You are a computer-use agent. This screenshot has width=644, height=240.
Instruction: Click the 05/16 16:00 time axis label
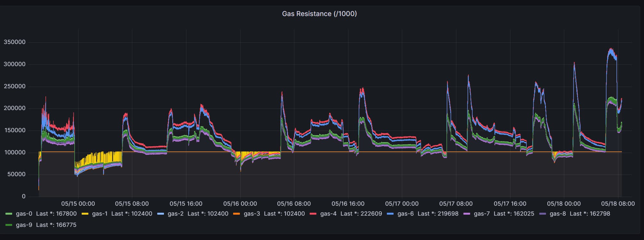348,204
